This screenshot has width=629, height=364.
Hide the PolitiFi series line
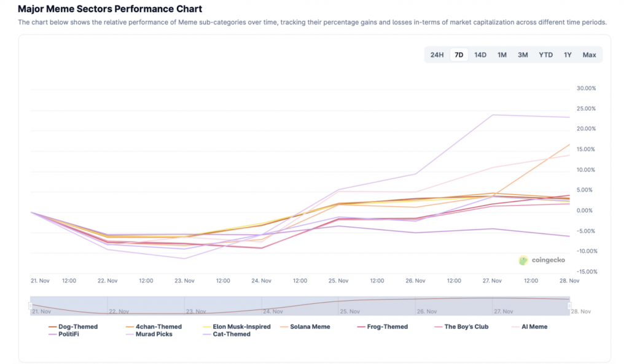click(x=68, y=334)
